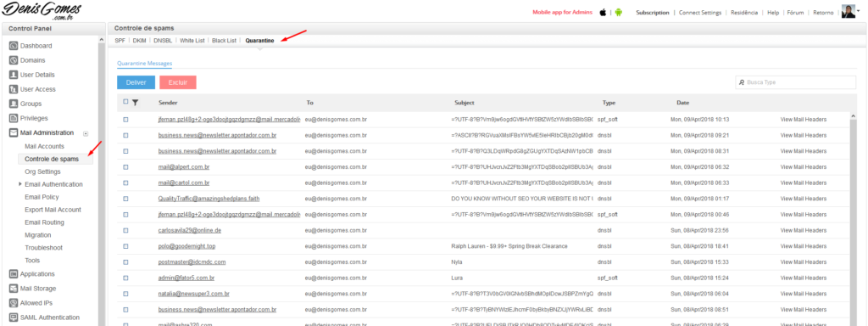Click the Allowed IPs icon
The width and height of the screenshot is (868, 326).
[14, 303]
